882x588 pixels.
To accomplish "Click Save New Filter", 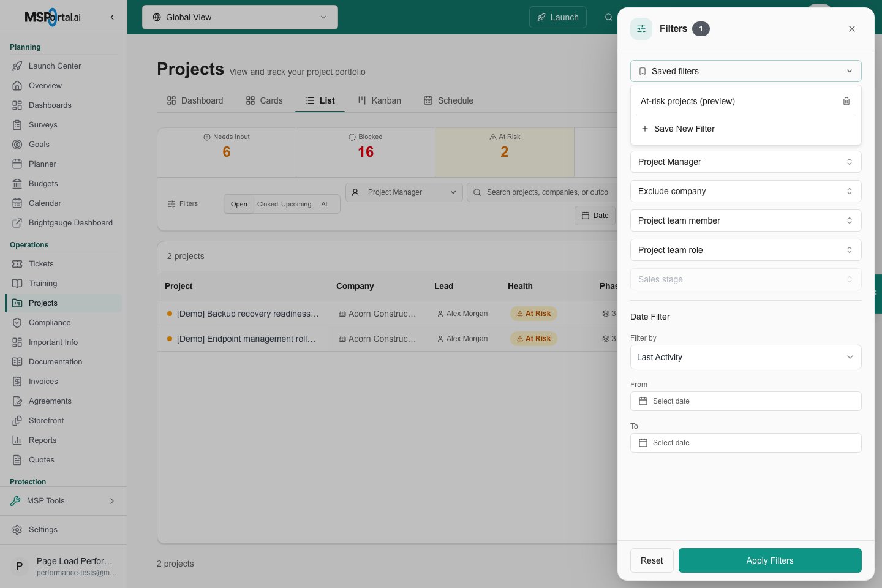I will pyautogui.click(x=746, y=129).
